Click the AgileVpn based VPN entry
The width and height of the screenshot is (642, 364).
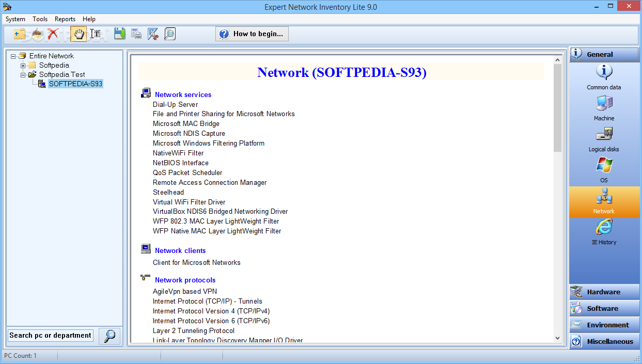[x=185, y=291]
